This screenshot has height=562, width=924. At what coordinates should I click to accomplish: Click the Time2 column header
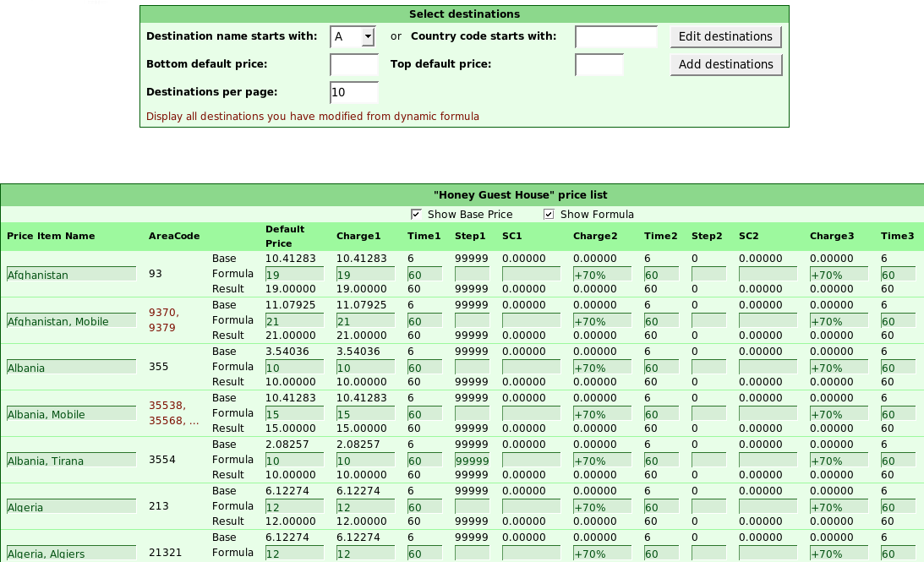[660, 237]
